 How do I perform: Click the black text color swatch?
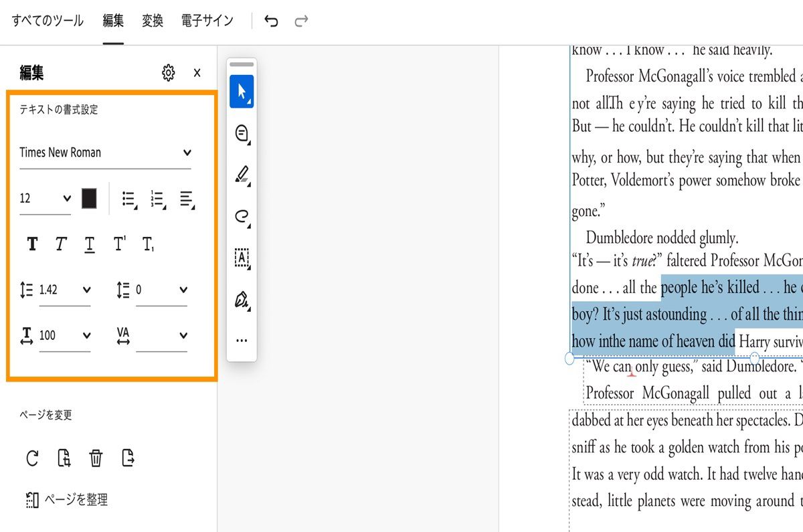(89, 198)
